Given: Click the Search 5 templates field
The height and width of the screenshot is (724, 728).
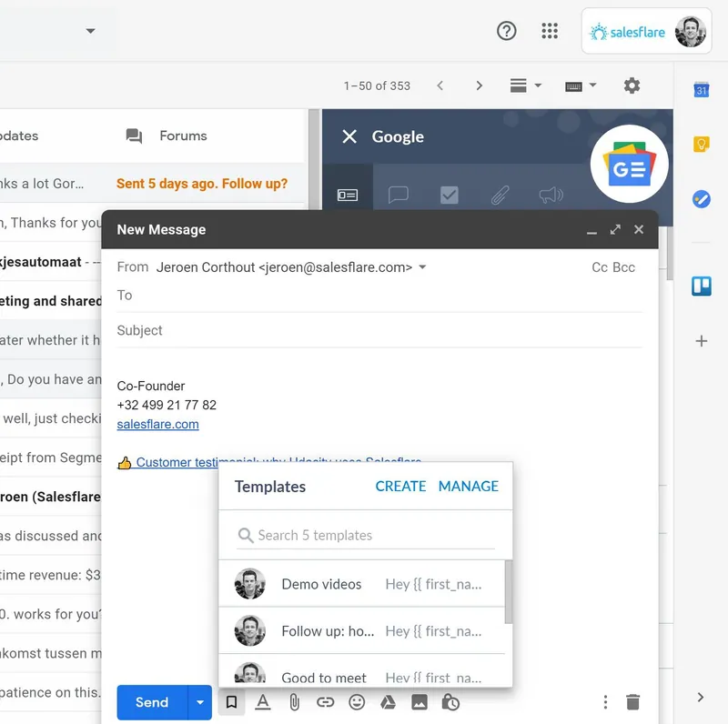Looking at the screenshot, I should (x=366, y=536).
